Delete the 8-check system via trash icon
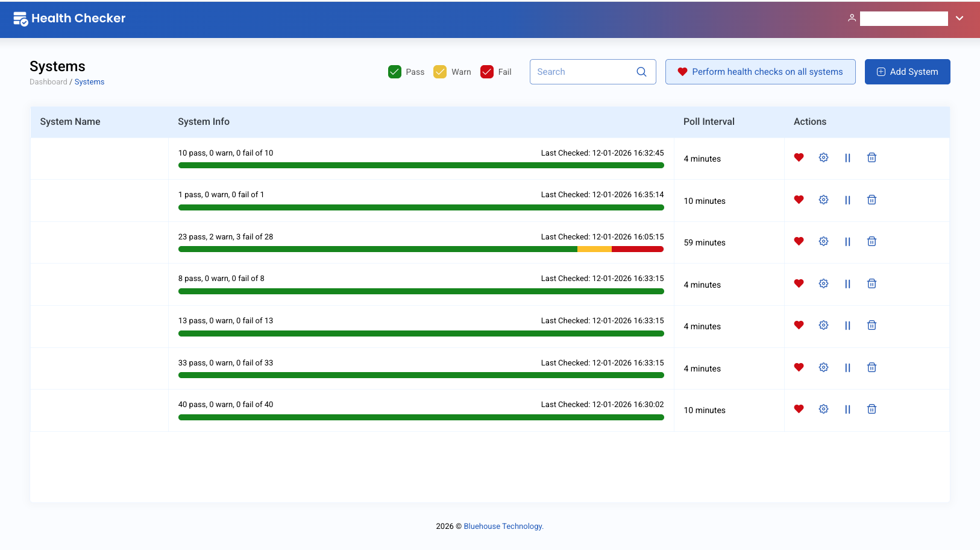 [872, 283]
